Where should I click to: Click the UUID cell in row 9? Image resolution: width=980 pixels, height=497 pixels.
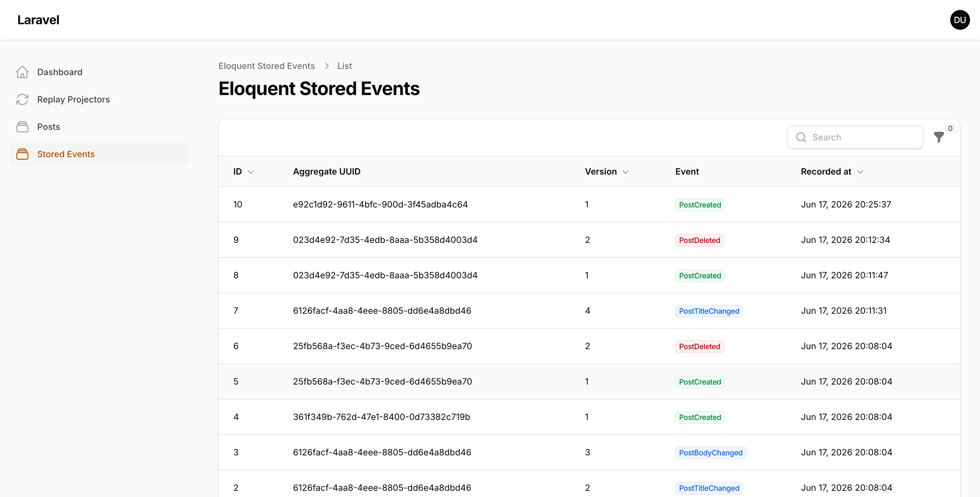coord(385,240)
